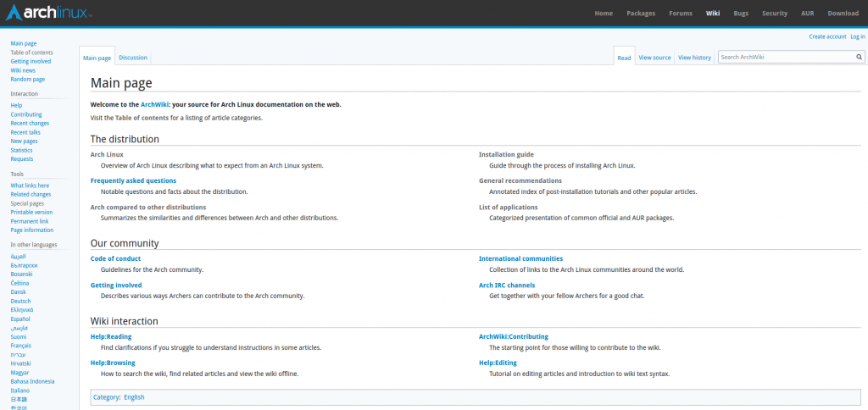Click the ArchWiki link in welcome text
868x410 pixels.
(154, 104)
